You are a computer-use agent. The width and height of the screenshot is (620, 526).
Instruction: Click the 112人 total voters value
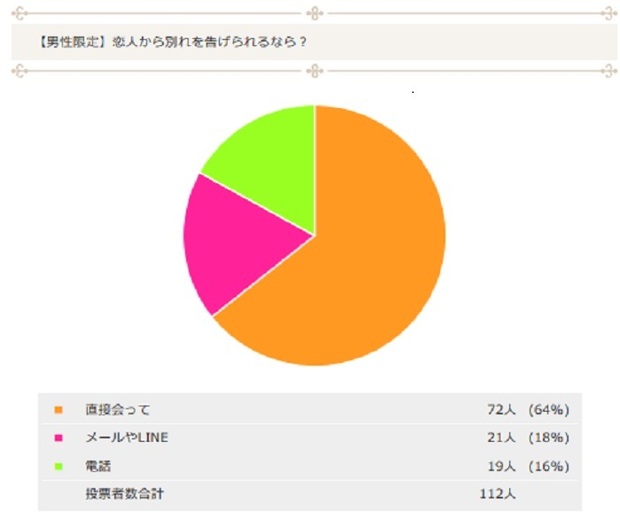coord(497,493)
